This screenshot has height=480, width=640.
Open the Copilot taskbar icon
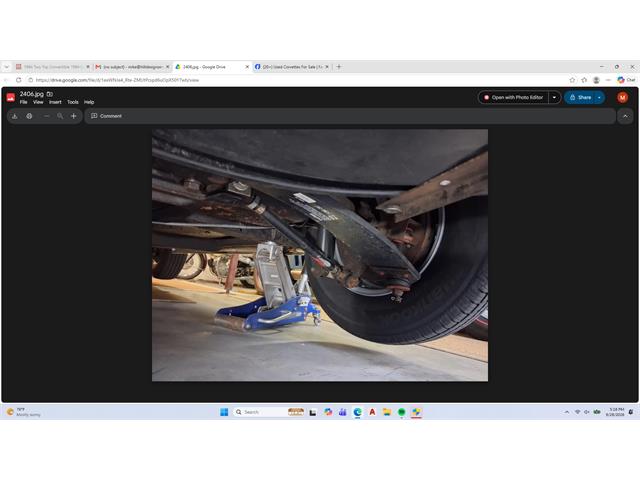[328, 412]
